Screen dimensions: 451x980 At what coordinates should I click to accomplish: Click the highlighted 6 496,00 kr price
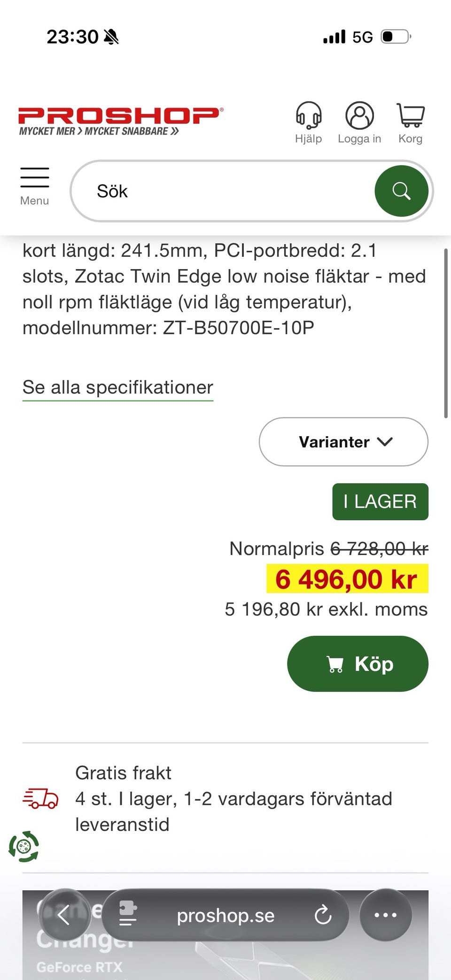click(347, 579)
